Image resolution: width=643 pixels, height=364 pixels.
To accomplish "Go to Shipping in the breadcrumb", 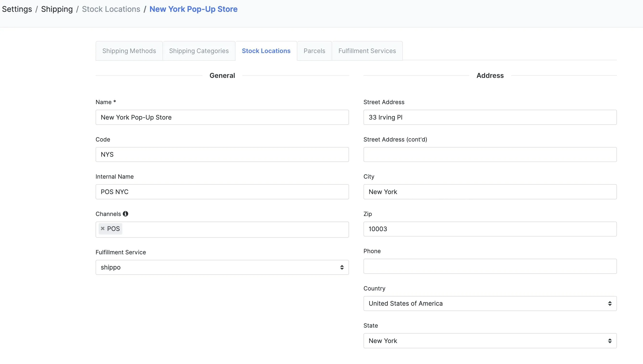I will click(57, 9).
